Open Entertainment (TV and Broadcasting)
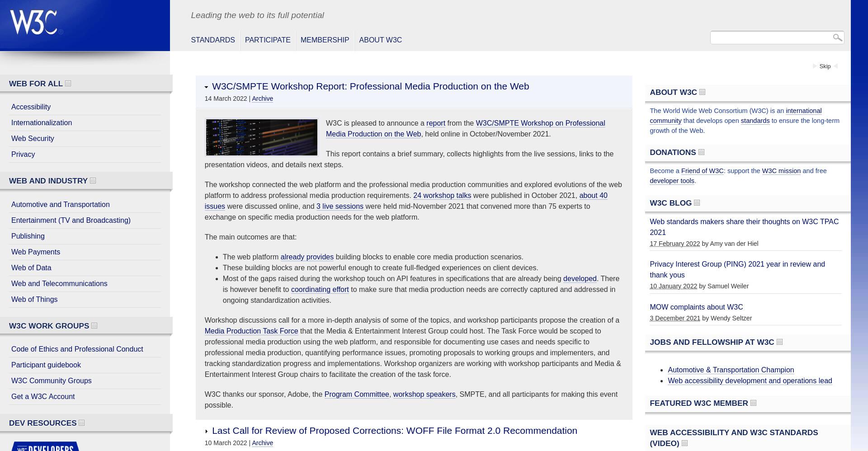The width and height of the screenshot is (868, 451). (71, 221)
